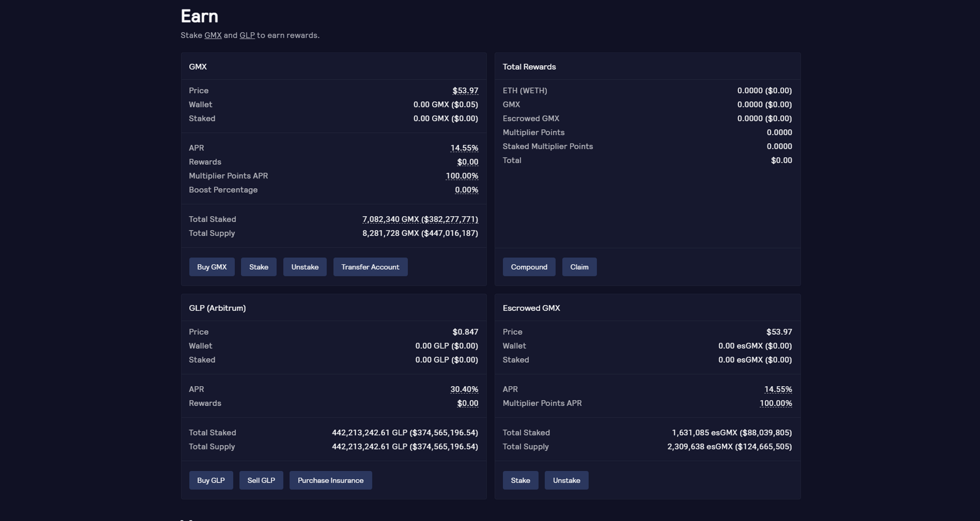Unstake in the Escrowed GMX card
980x521 pixels.
tap(566, 480)
